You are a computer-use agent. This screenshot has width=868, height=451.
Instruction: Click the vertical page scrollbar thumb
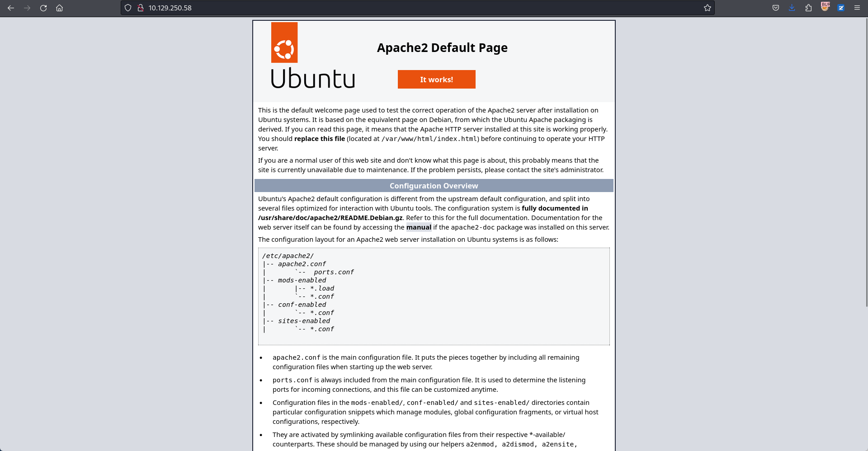pyautogui.click(x=866, y=162)
